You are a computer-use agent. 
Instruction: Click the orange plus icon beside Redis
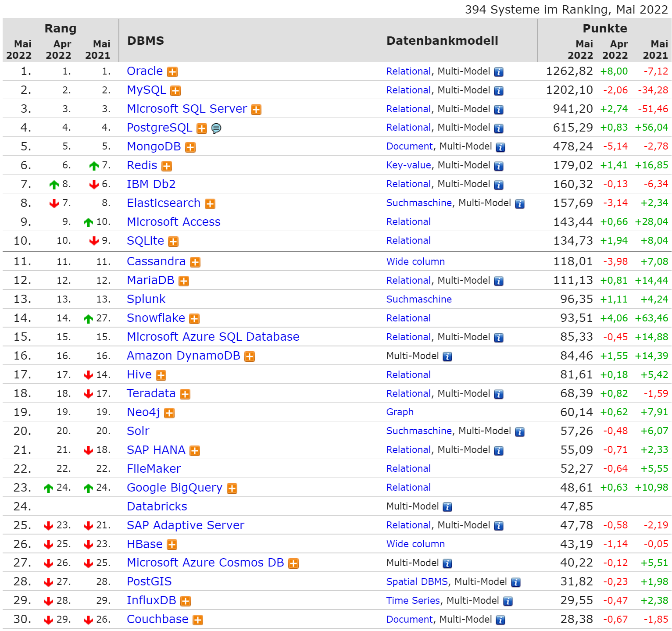click(167, 166)
